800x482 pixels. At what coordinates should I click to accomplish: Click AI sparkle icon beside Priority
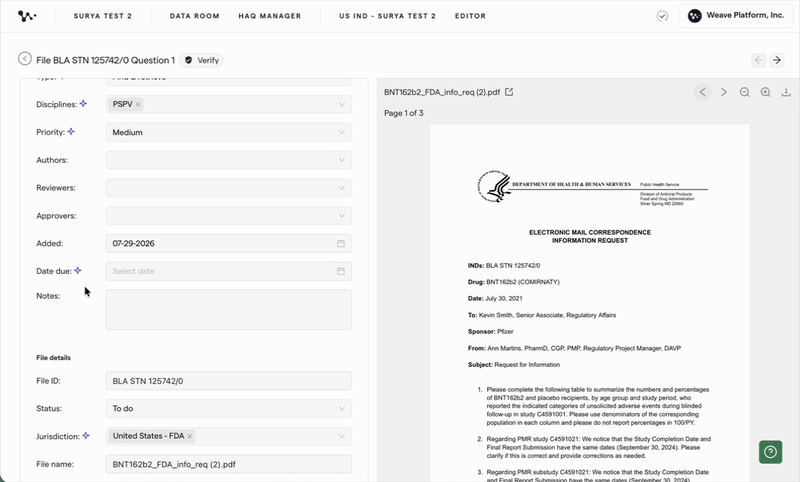point(71,132)
